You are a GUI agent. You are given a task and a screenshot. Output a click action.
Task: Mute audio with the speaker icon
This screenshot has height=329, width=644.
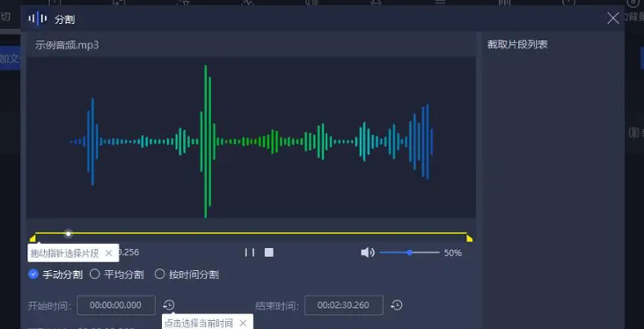pyautogui.click(x=368, y=252)
